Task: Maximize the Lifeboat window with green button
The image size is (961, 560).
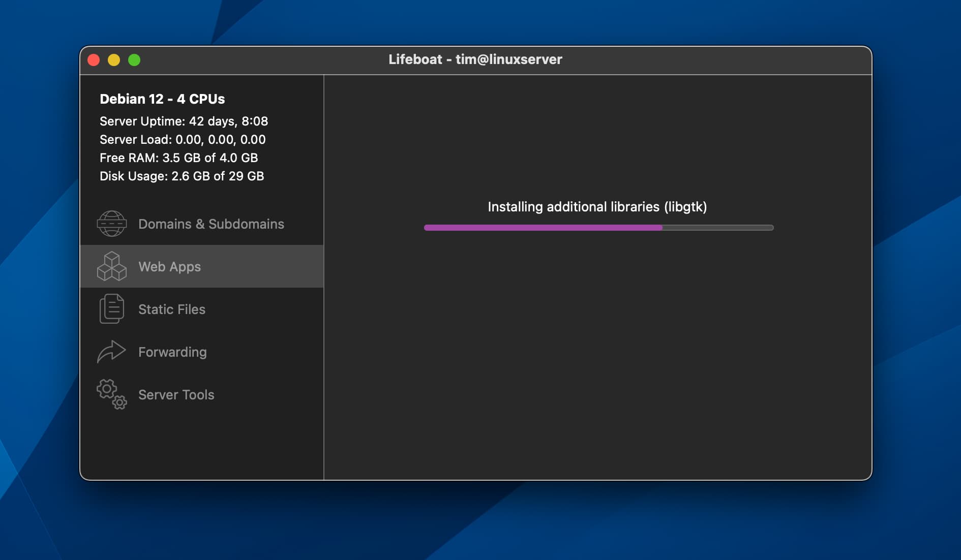Action: (x=134, y=60)
